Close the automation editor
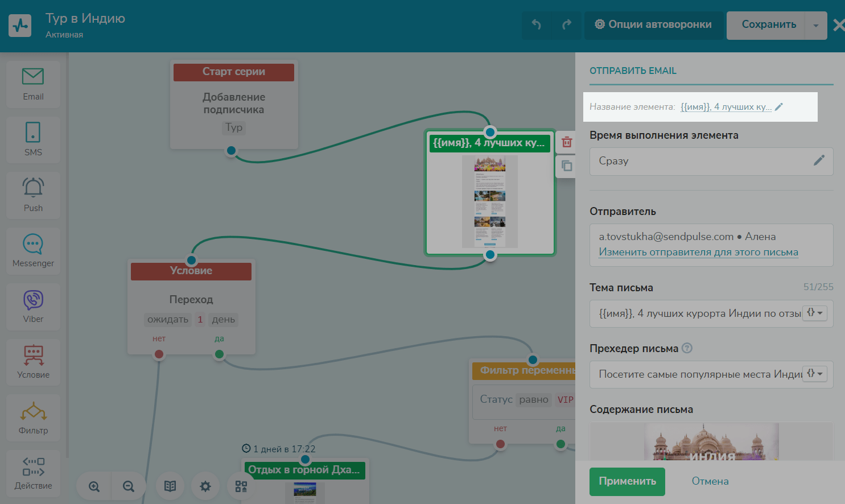 (839, 25)
